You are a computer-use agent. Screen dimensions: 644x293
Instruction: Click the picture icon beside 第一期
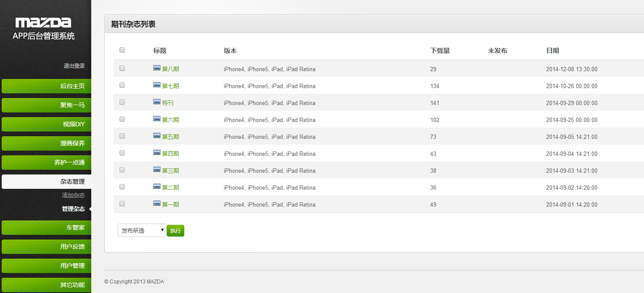click(157, 204)
